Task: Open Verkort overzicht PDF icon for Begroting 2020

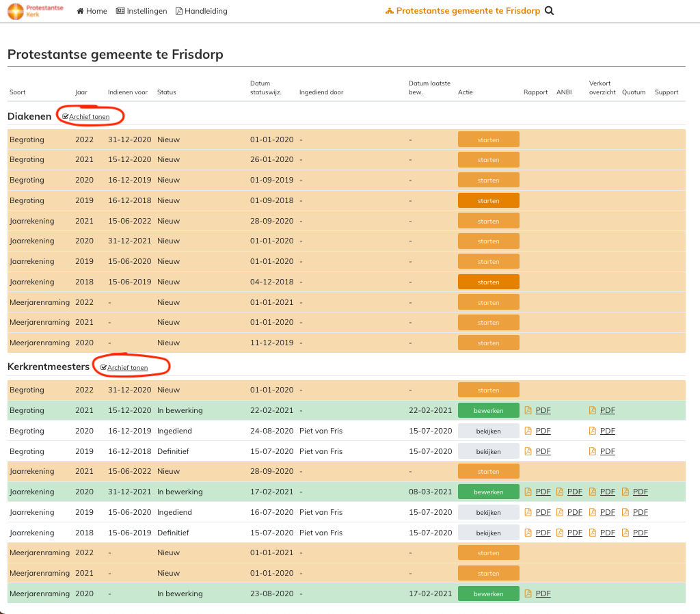Action: (x=593, y=431)
